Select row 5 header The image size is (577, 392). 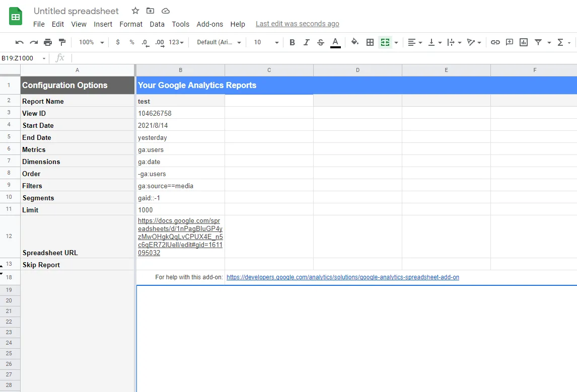(x=10, y=137)
